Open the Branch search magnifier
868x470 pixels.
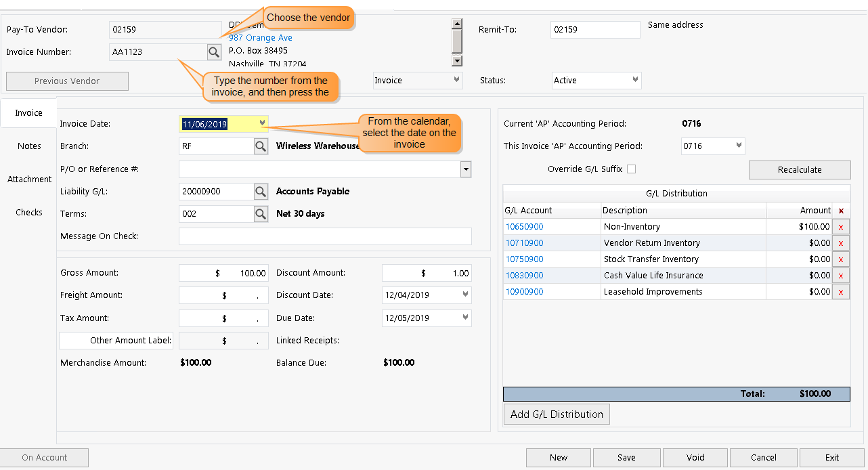[261, 146]
